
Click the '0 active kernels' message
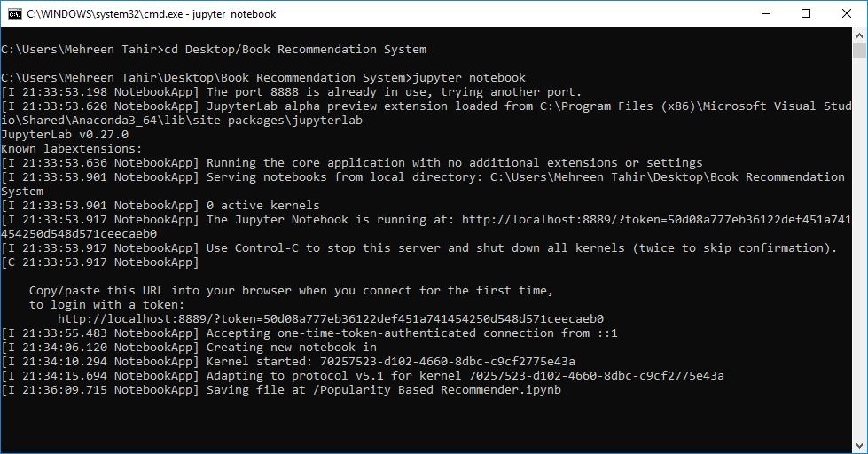263,206
